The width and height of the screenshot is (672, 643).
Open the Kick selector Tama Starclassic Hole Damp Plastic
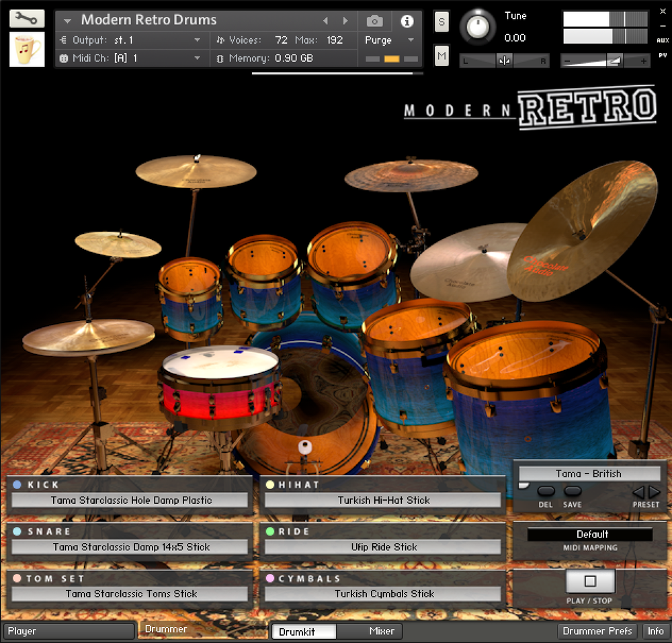pos(130,500)
